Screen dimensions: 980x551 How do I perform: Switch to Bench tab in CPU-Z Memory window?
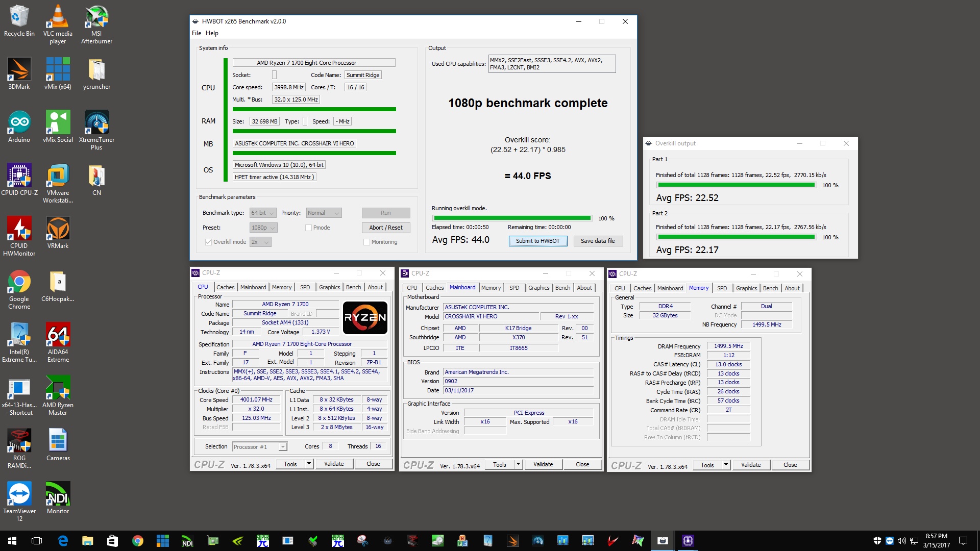[770, 288]
